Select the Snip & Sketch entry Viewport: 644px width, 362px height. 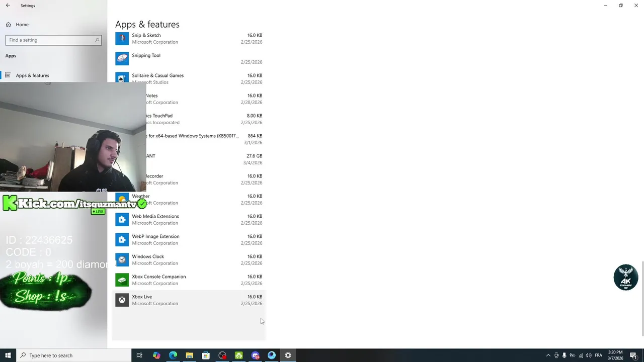tap(189, 39)
